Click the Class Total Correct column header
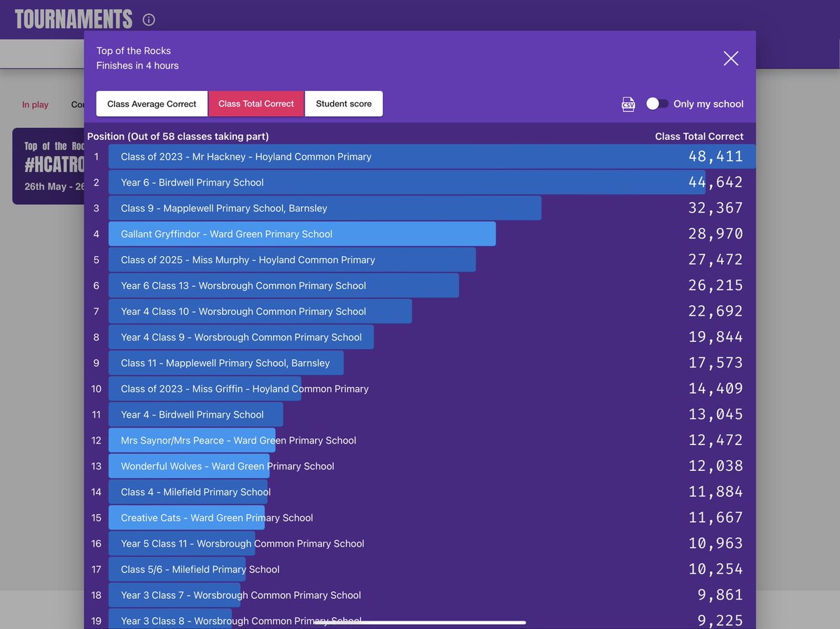840x629 pixels. point(699,136)
